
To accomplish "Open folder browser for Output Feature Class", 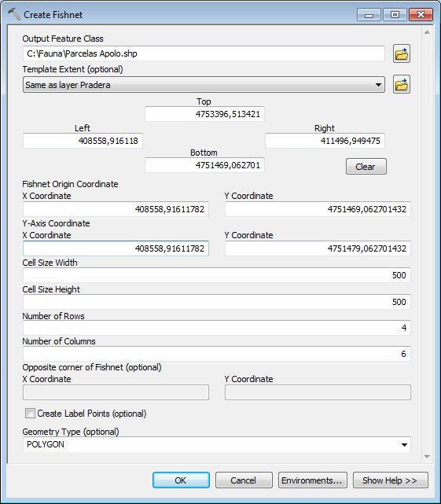I will [x=402, y=53].
